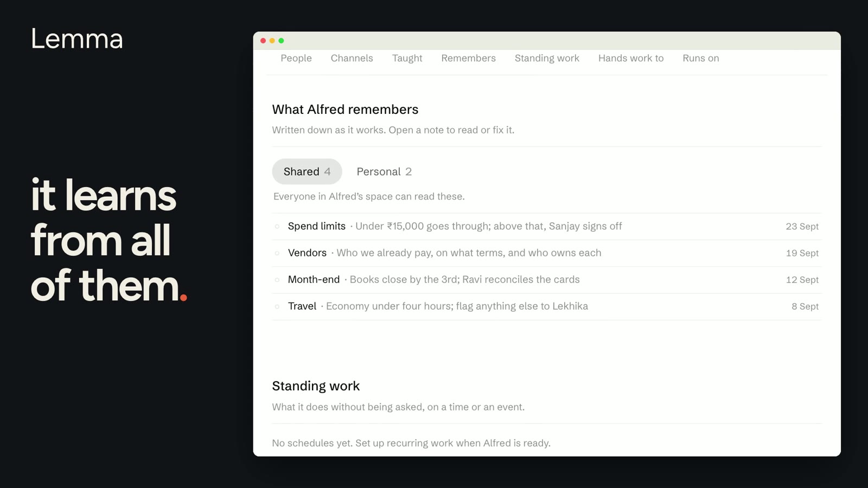The width and height of the screenshot is (868, 488).
Task: Click the No schedules yet message
Action: [x=411, y=443]
